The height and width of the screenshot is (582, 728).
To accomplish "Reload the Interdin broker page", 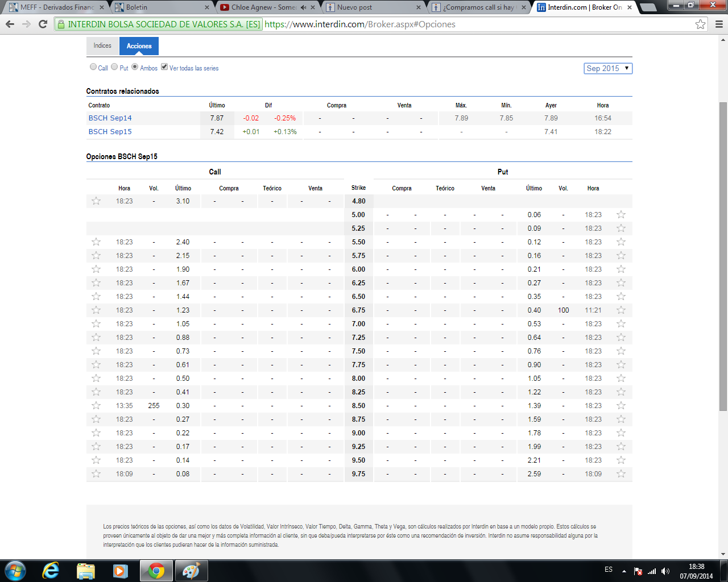I will 43,24.
